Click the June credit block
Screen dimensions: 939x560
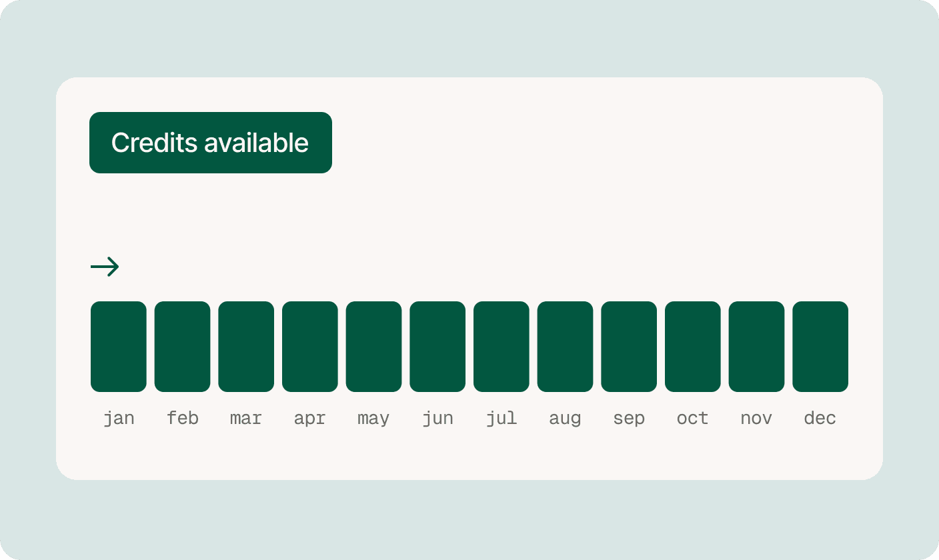click(437, 347)
